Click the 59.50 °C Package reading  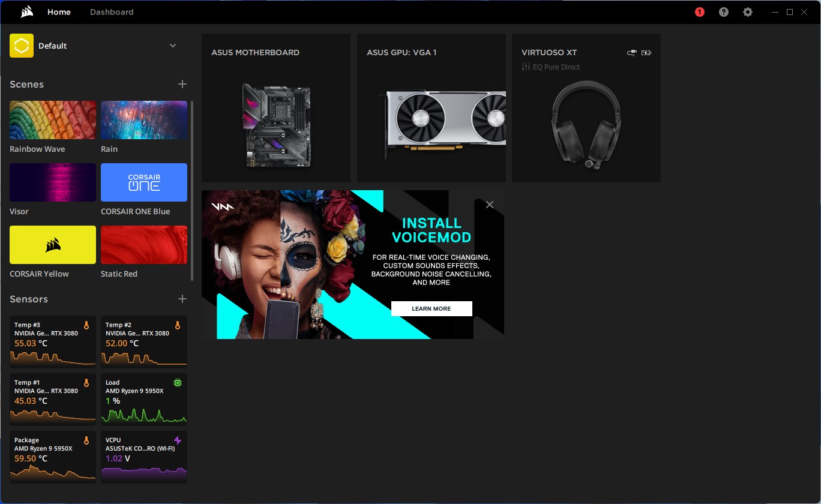[31, 458]
